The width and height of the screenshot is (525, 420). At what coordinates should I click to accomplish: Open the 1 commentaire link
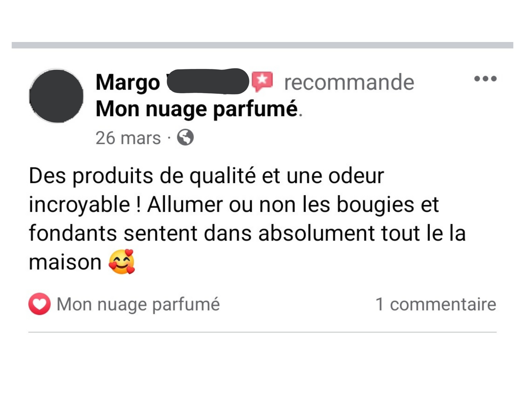436,304
